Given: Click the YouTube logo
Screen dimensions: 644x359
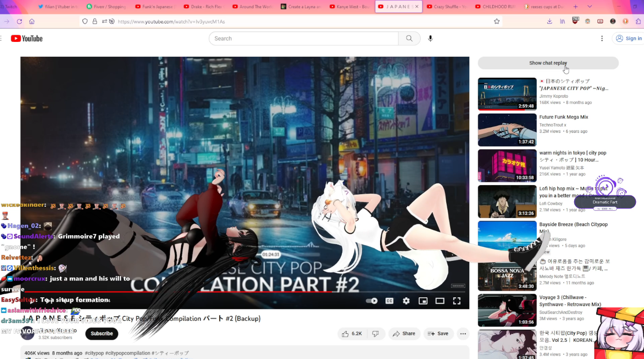Looking at the screenshot, I should 27,38.
